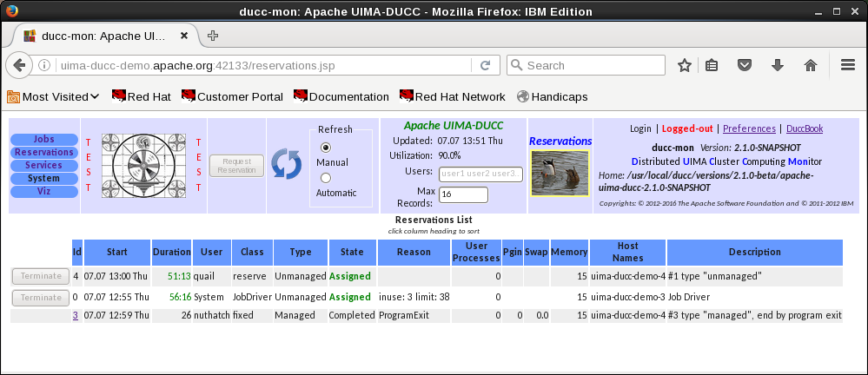Image resolution: width=868 pixels, height=375 pixels.
Task: Open the downloads arrow icon
Action: [x=778, y=65]
